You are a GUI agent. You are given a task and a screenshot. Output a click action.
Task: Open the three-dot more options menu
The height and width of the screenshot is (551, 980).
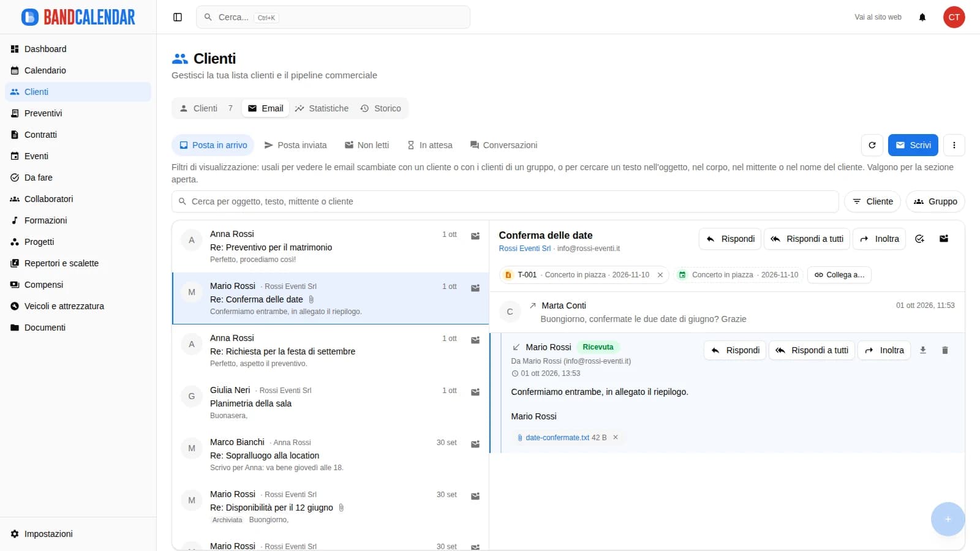pyautogui.click(x=954, y=145)
